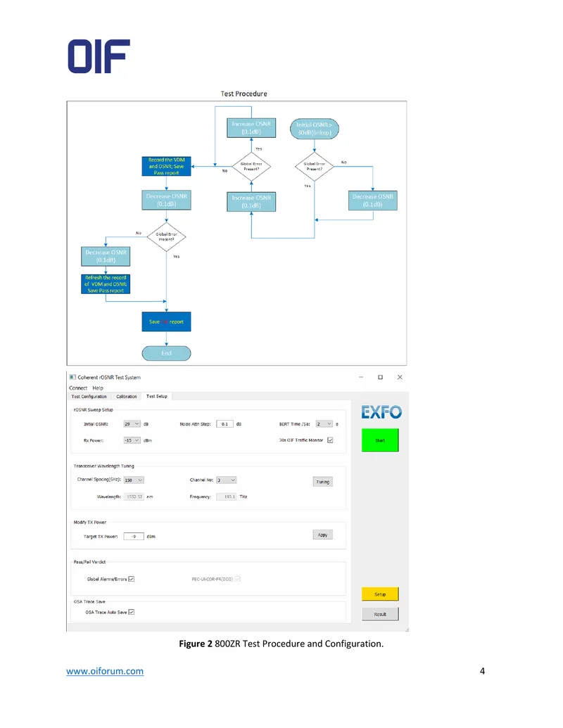Viewport: 563px width, 728px height.
Task: Click the Target TX Power input field
Action: (x=134, y=536)
